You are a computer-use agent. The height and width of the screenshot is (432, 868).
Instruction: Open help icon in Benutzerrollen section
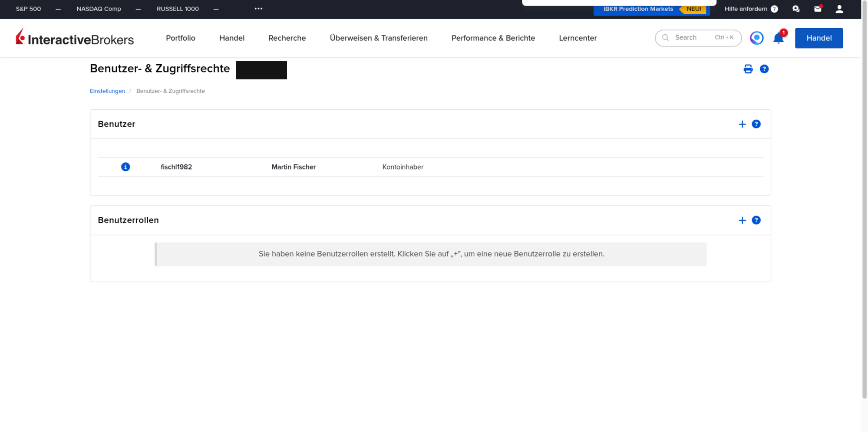[x=756, y=220]
